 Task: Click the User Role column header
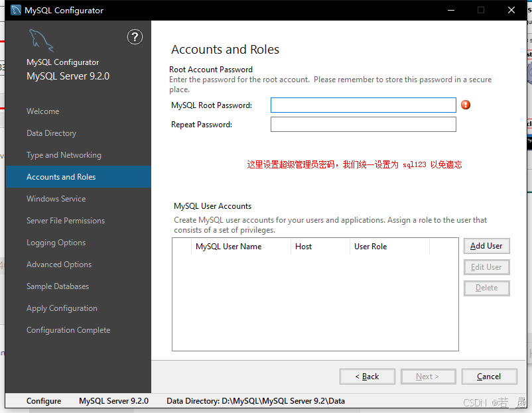pos(389,247)
